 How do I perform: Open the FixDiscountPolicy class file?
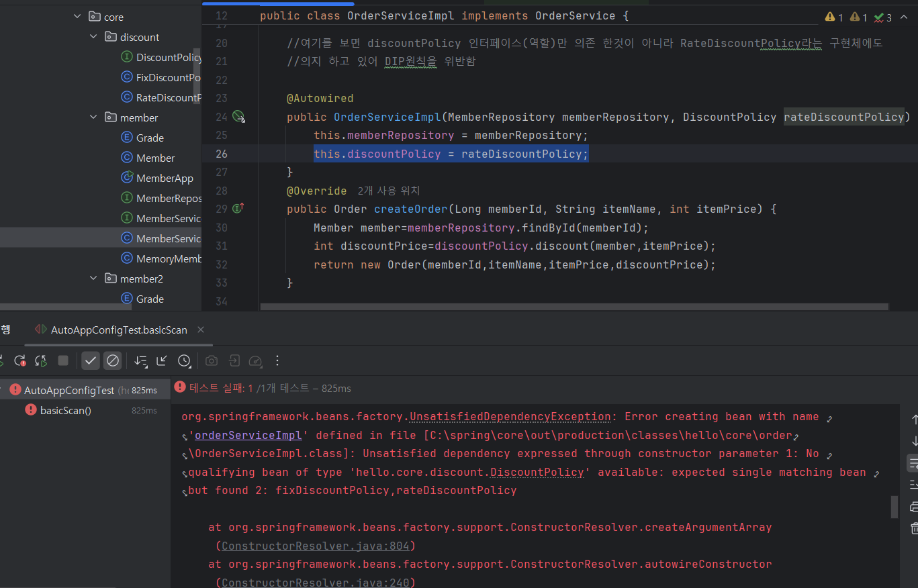click(161, 77)
